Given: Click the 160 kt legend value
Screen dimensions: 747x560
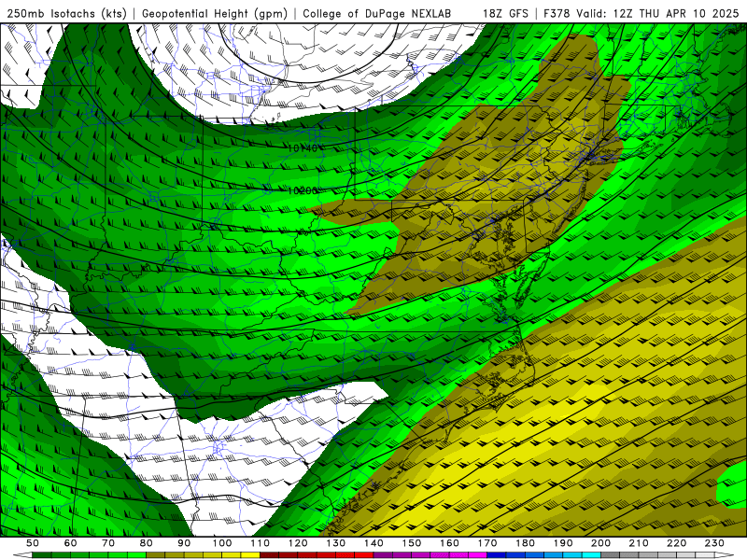Looking at the screenshot, I should [449, 543].
